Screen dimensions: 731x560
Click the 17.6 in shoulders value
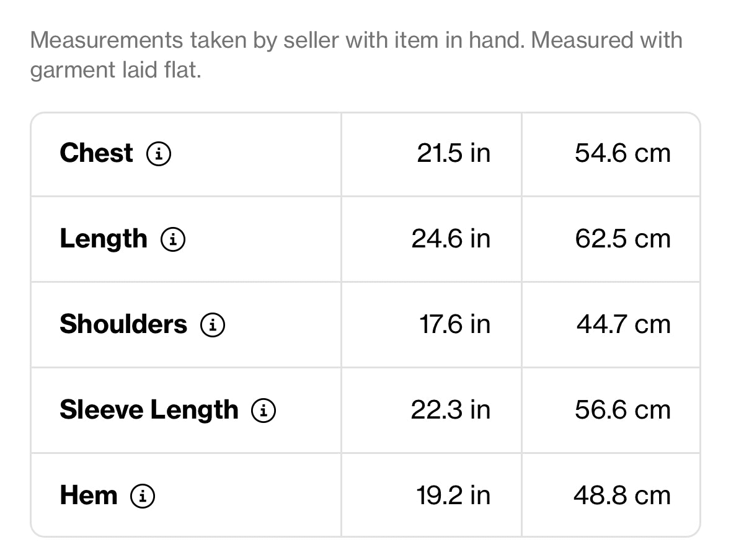click(455, 324)
